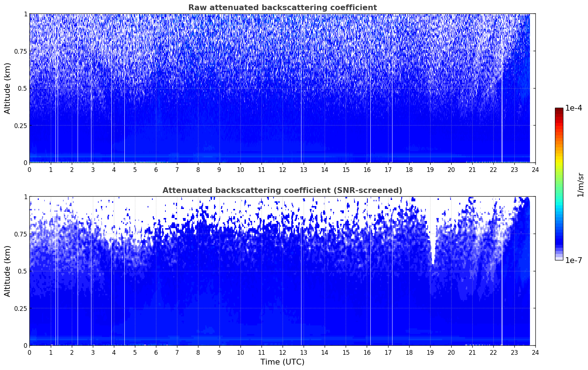Click hour 6 tick on the bottom panel
The width and height of the screenshot is (588, 370).
click(x=156, y=353)
